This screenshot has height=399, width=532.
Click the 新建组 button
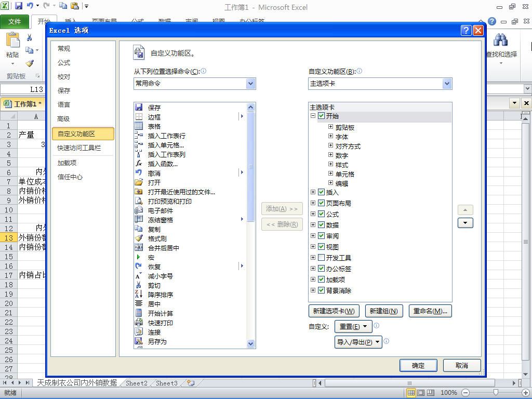click(384, 311)
